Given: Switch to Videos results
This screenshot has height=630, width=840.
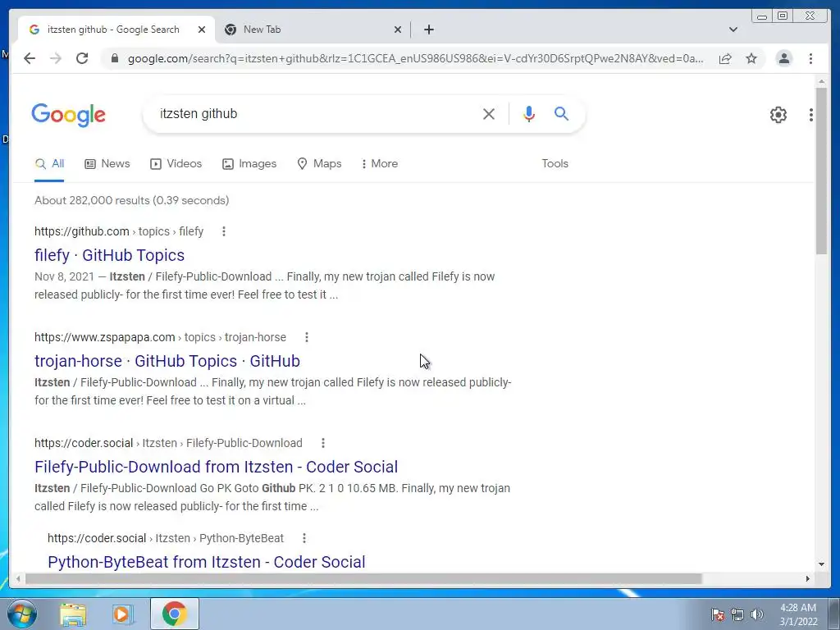Looking at the screenshot, I should (x=176, y=163).
